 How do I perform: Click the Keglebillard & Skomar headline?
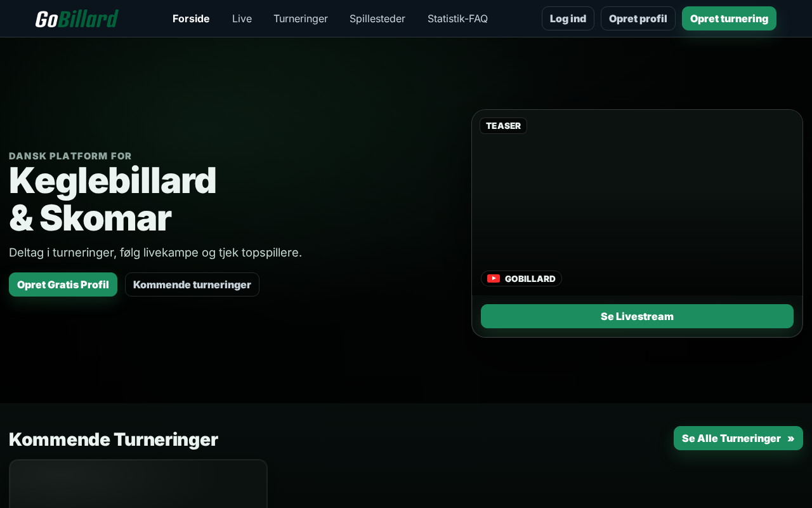[113, 199]
